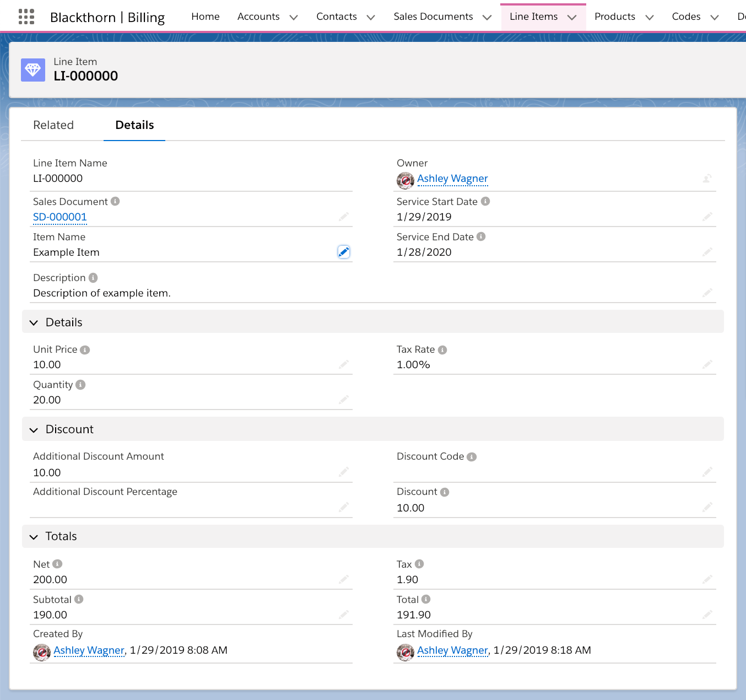Open Products tab dropdown chevron
Viewport: 746px width, 700px height.
pos(650,17)
